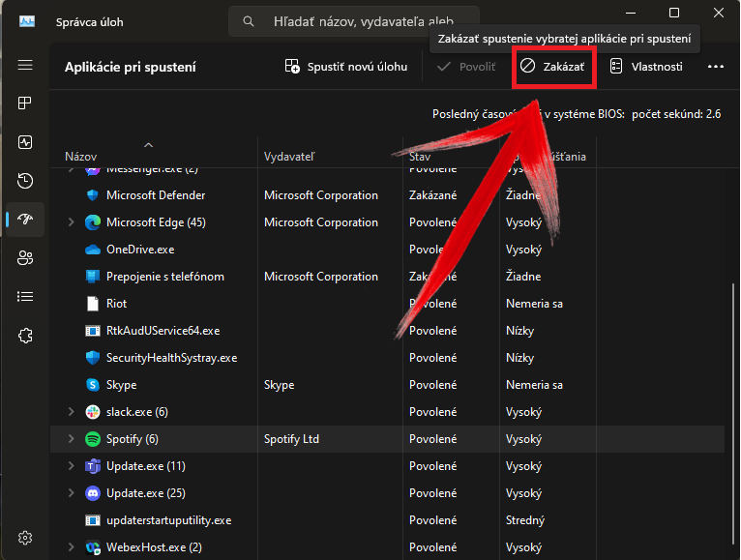Screen dimensions: 741x560
Task: Click the WebexHost.exe icon
Action: pos(93,547)
